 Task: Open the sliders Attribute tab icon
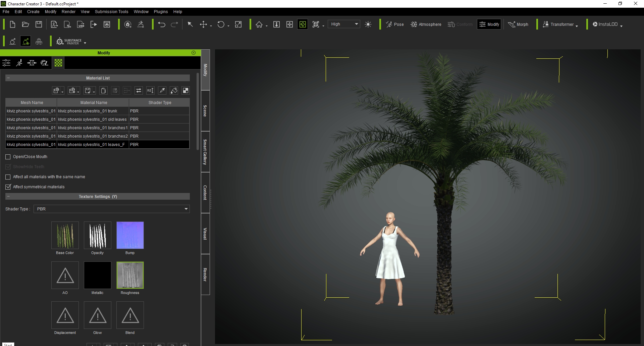click(x=6, y=63)
